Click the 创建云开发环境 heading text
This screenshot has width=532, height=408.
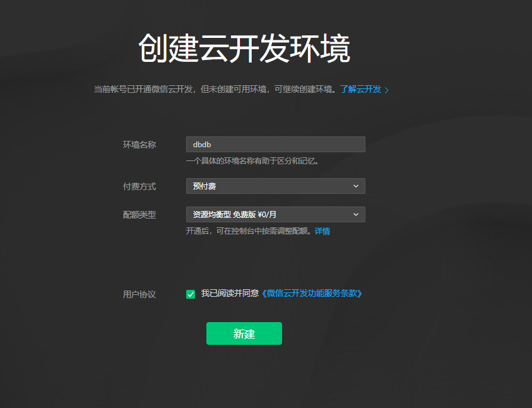click(244, 48)
